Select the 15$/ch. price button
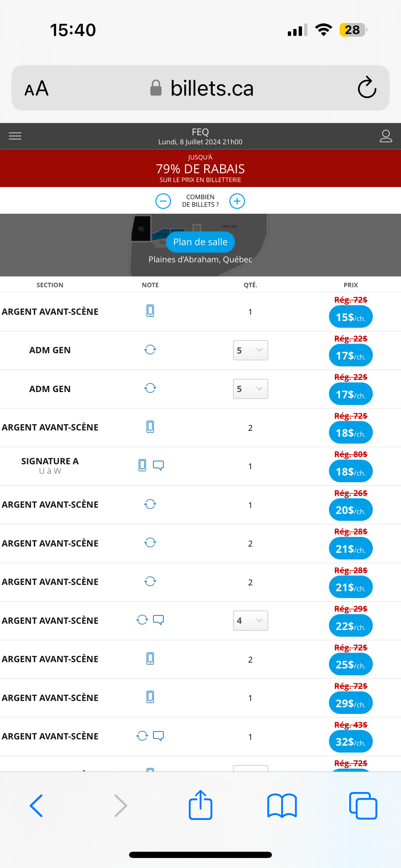401x868 pixels. [x=351, y=317]
